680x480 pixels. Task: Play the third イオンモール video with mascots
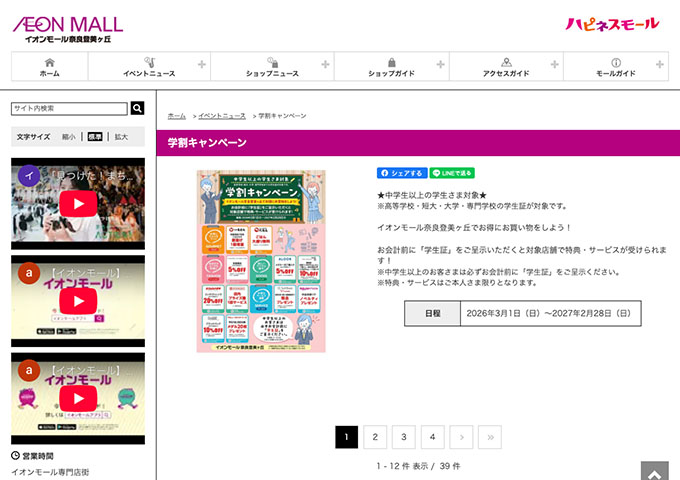click(x=78, y=398)
